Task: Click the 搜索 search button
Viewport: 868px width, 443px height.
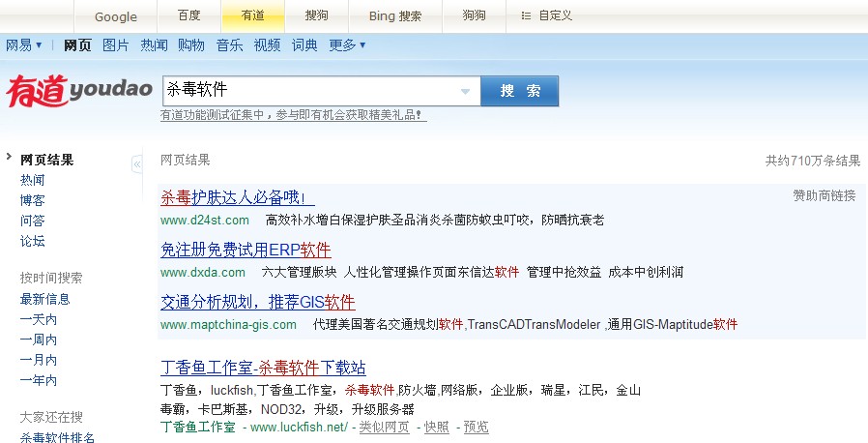Action: 519,91
